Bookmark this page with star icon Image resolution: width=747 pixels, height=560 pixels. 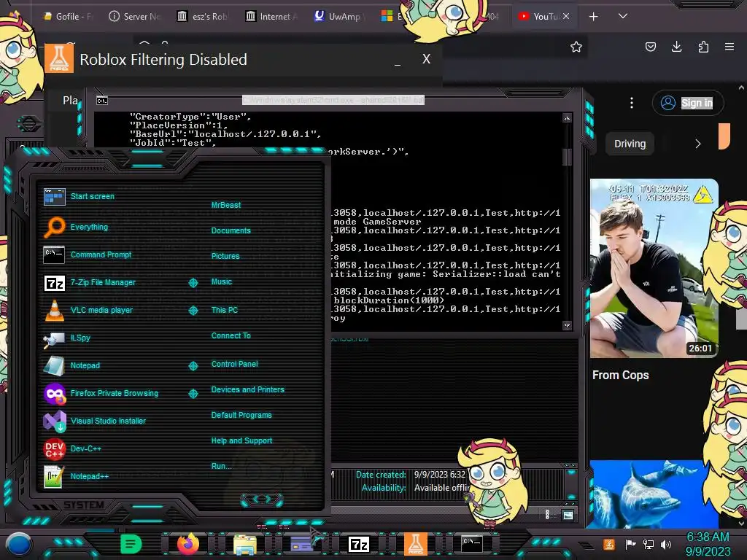pos(576,47)
